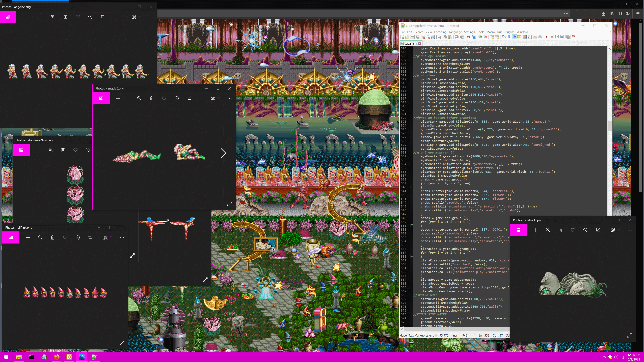Open the See more menu in angela6.png window

click(x=229, y=98)
